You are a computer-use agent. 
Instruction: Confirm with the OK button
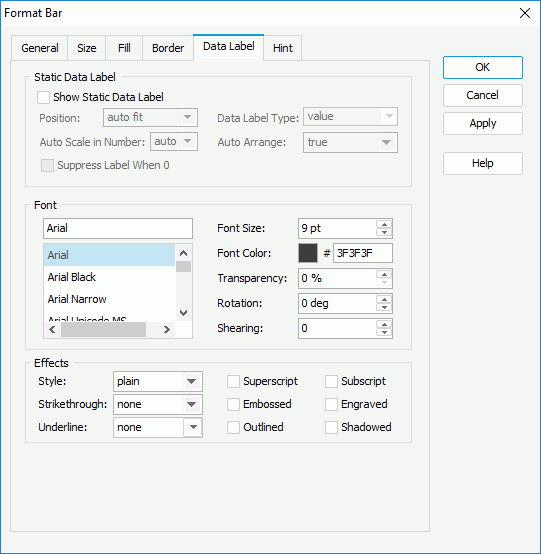pos(483,67)
